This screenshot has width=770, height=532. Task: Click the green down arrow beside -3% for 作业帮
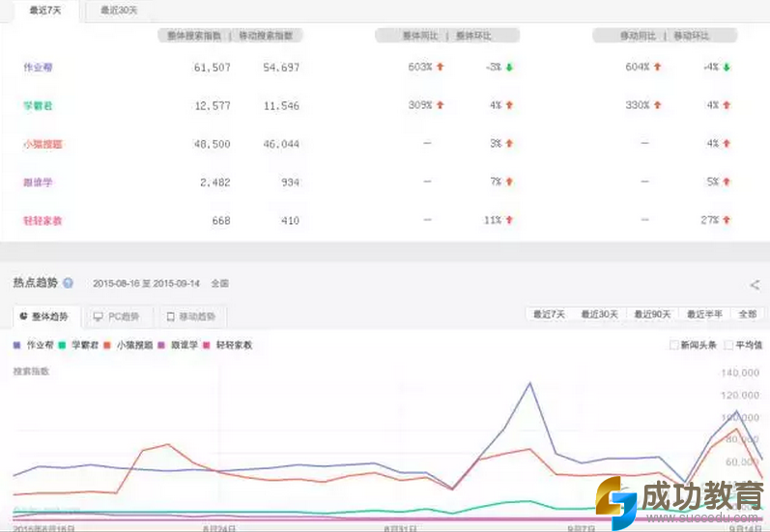[x=509, y=68]
